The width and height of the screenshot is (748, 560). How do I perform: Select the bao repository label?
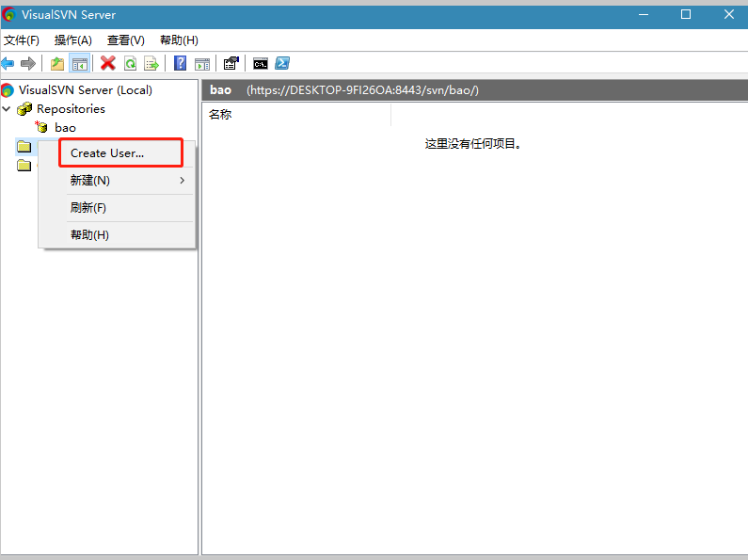[x=65, y=128]
